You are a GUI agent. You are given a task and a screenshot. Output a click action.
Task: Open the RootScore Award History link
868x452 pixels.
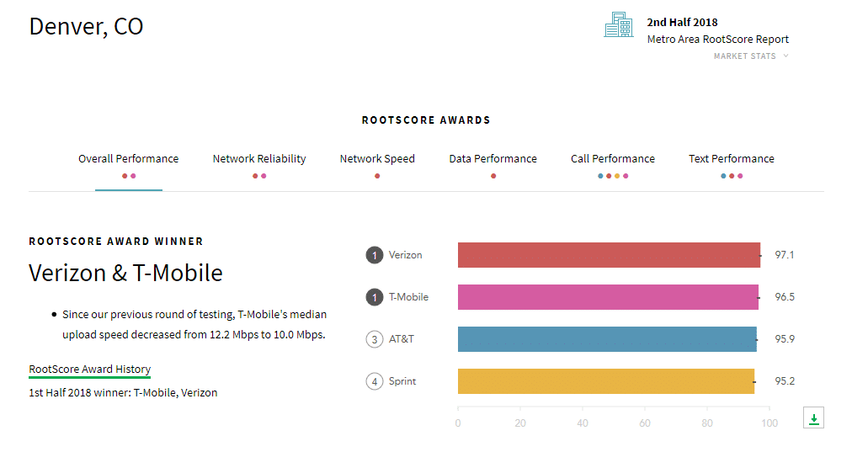pos(90,369)
